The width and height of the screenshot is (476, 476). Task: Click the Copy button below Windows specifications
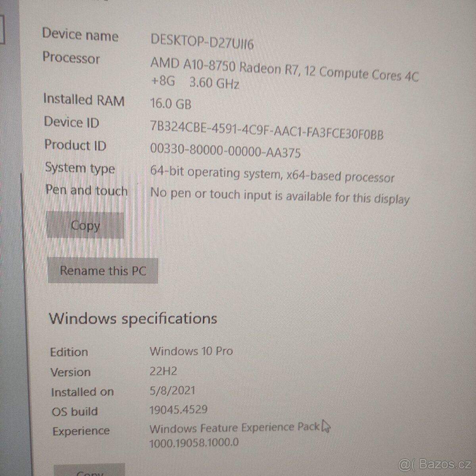click(x=89, y=470)
